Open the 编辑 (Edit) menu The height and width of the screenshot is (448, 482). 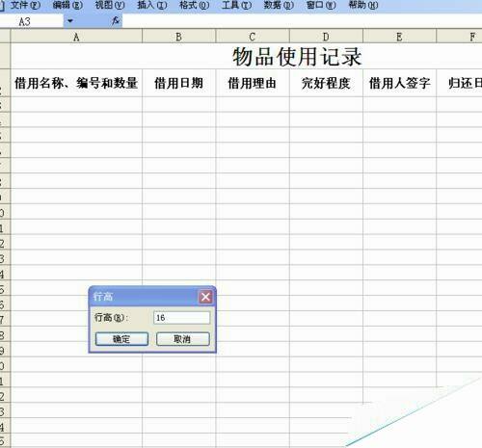tap(67, 5)
